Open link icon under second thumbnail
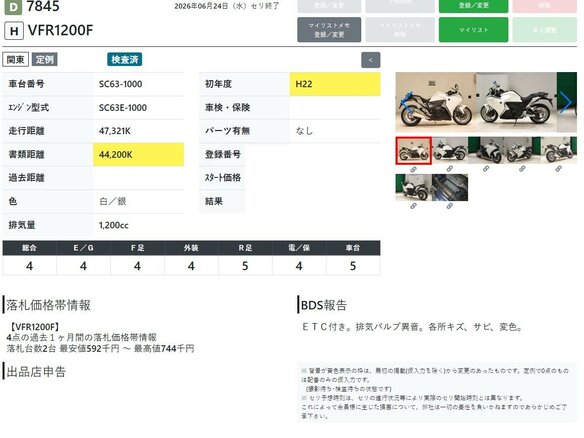 pos(450,169)
